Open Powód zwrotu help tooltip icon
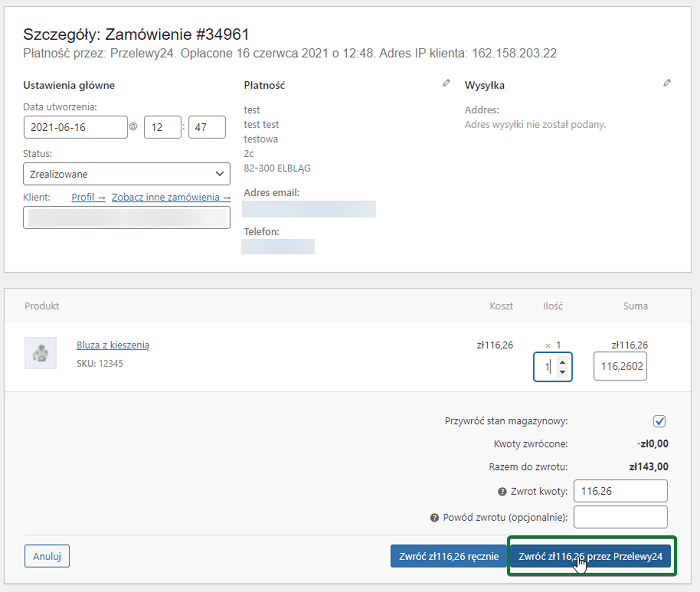The image size is (700, 592). tap(434, 517)
